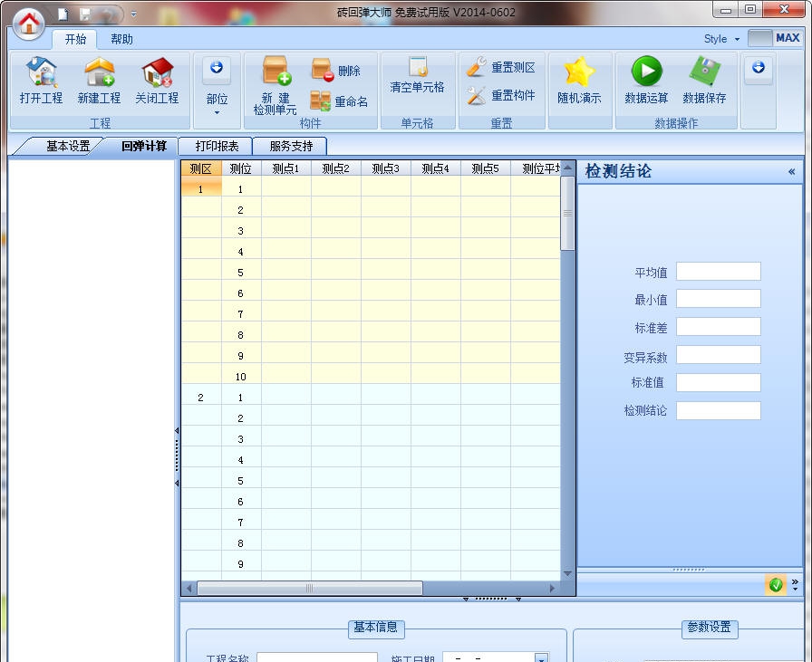Click the lower splitter arrow on left pane
The height and width of the screenshot is (662, 812).
(177, 483)
